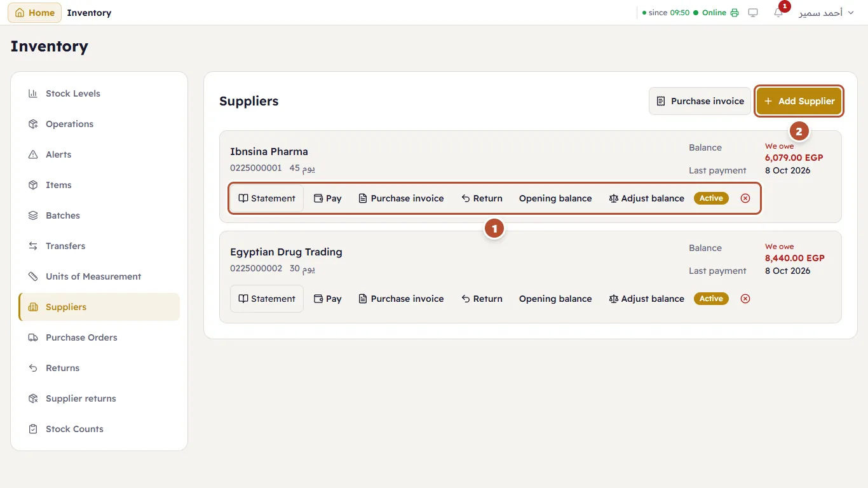This screenshot has height=488, width=868.
Task: Open Batches in sidebar
Action: 99,215
